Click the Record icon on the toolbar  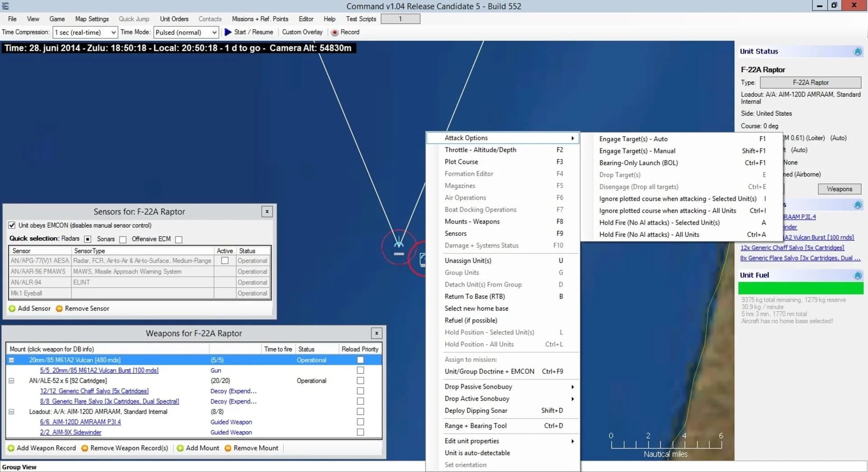335,32
